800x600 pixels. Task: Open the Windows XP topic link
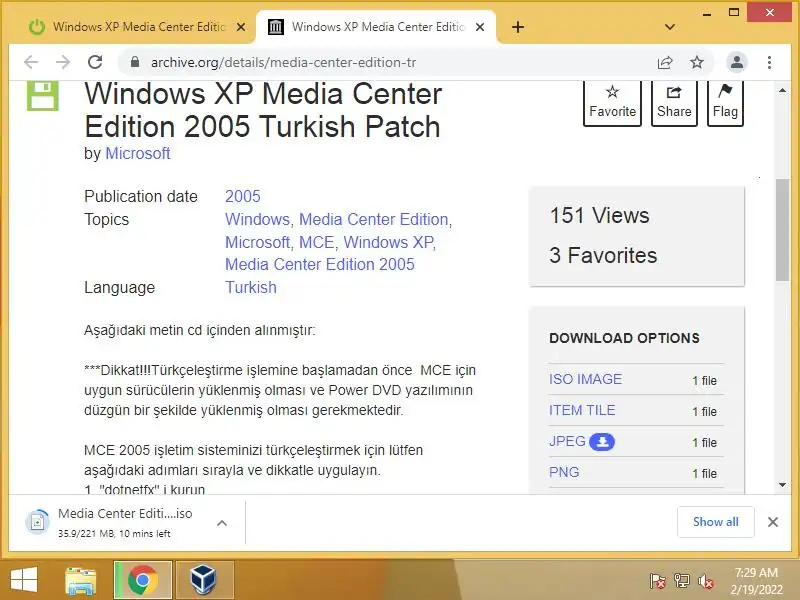(388, 242)
